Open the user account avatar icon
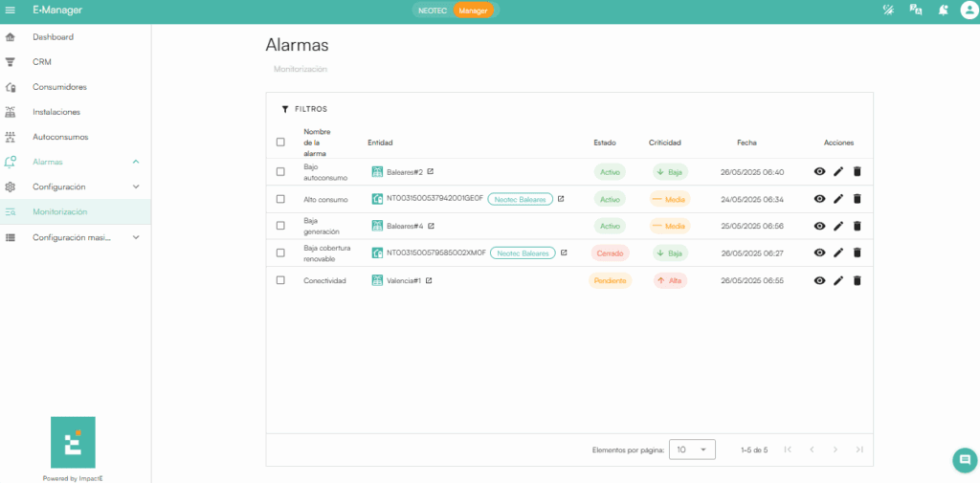Image resolution: width=980 pixels, height=483 pixels. pos(968,11)
